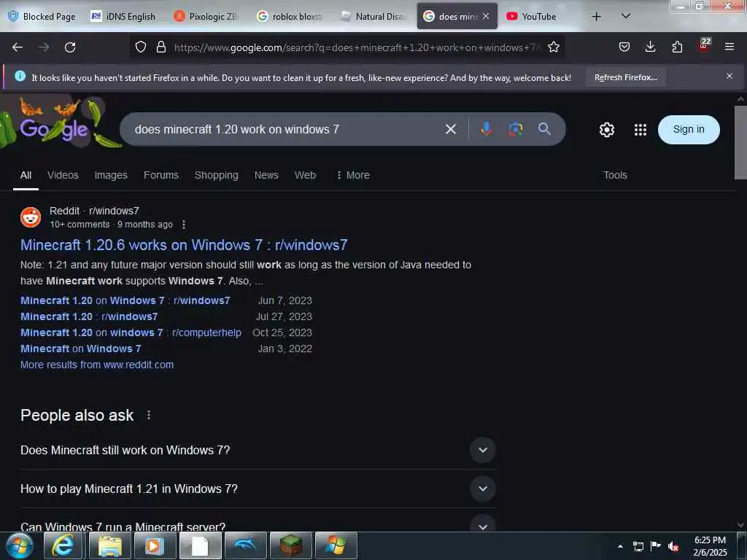Switch to the Images results tab

coord(111,175)
